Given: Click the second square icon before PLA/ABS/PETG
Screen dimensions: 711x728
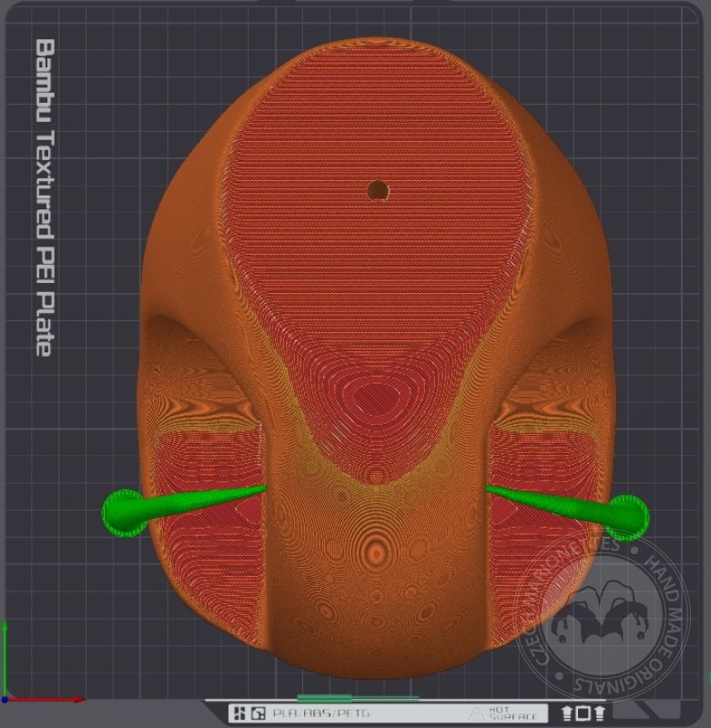Looking at the screenshot, I should [258, 713].
